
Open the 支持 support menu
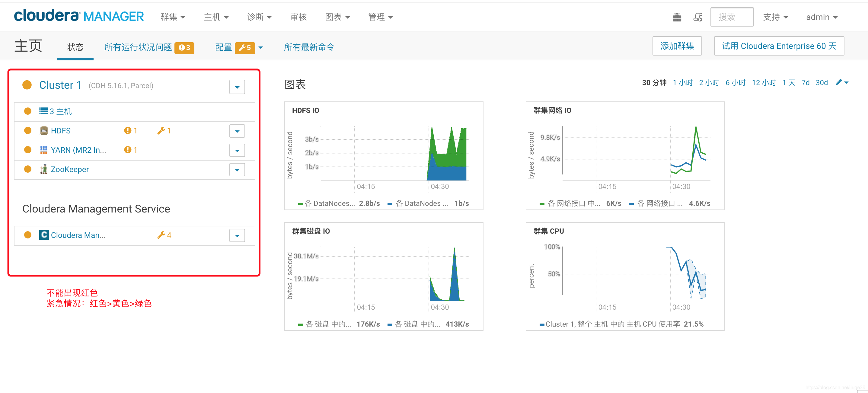(775, 17)
